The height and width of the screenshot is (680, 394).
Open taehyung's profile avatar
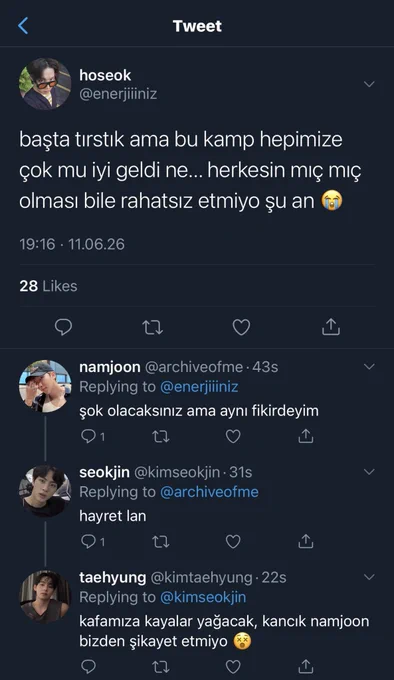[x=45, y=596]
